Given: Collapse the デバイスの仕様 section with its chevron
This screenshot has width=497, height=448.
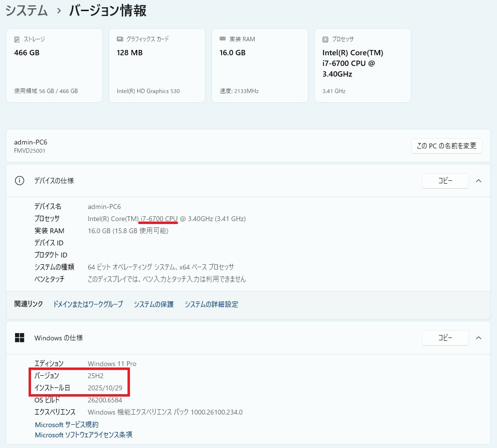Looking at the screenshot, I should (x=479, y=181).
